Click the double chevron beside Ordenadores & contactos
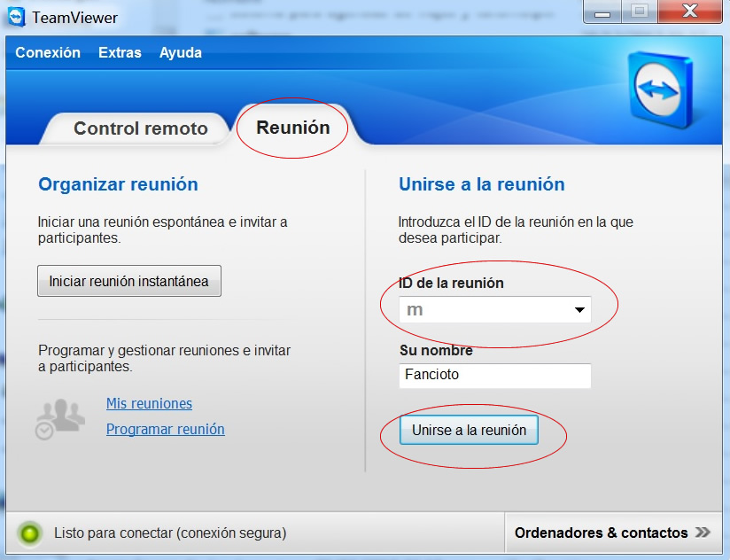This screenshot has width=730, height=560. coord(703,533)
